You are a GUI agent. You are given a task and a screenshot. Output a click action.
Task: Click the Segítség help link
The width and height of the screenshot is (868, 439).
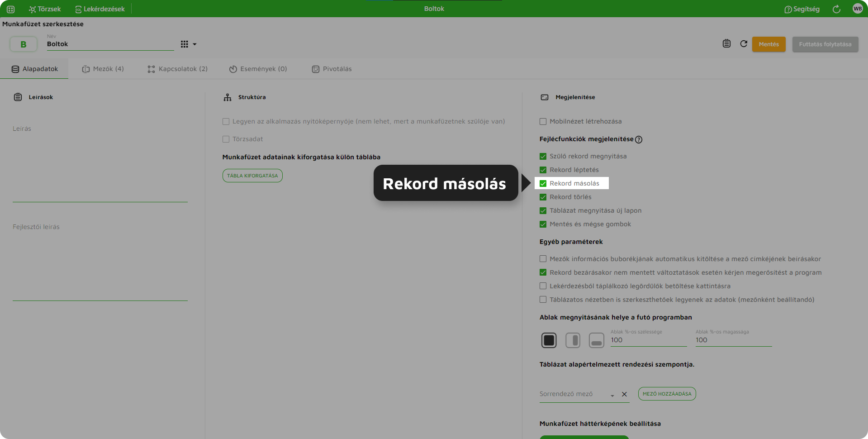tap(802, 9)
